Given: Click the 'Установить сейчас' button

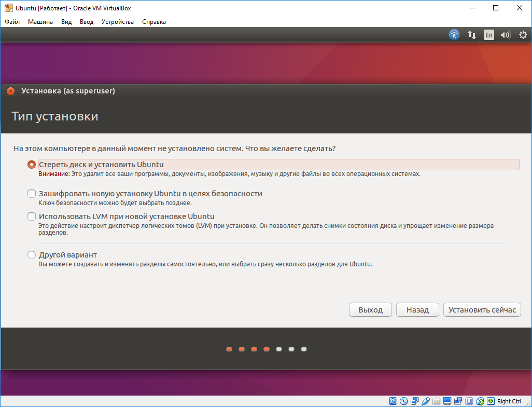Looking at the screenshot, I should pyautogui.click(x=482, y=310).
